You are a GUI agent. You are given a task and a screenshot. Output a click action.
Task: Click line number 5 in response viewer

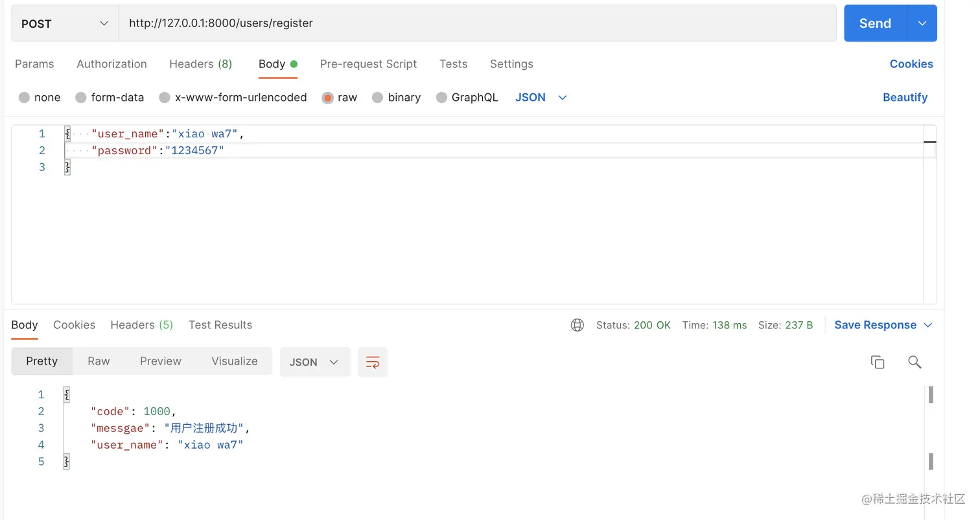pos(41,462)
